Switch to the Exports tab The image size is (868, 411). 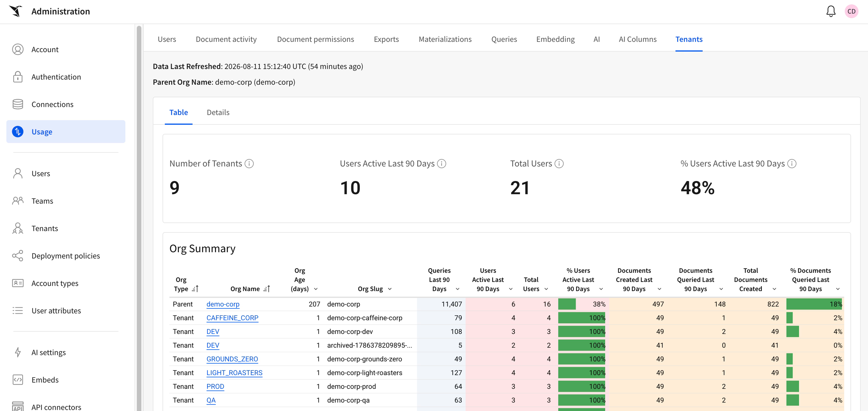[386, 39]
